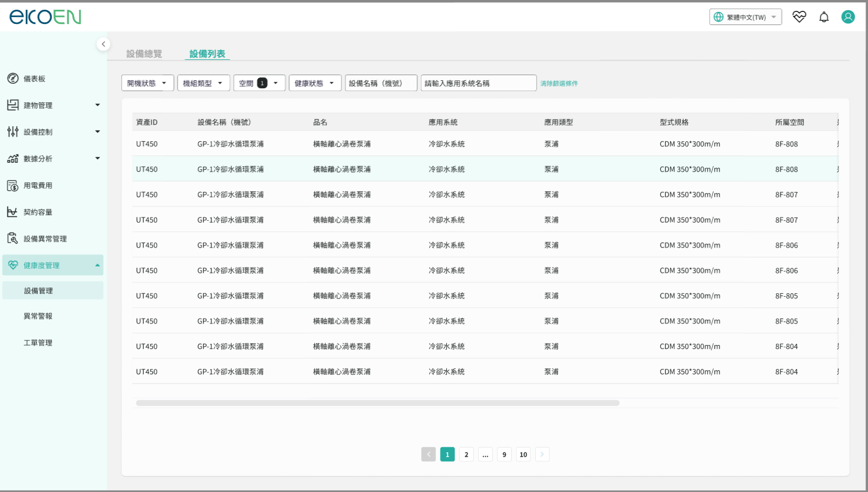Click the horizontal table scrollbar
This screenshot has width=868, height=492.
(x=377, y=403)
